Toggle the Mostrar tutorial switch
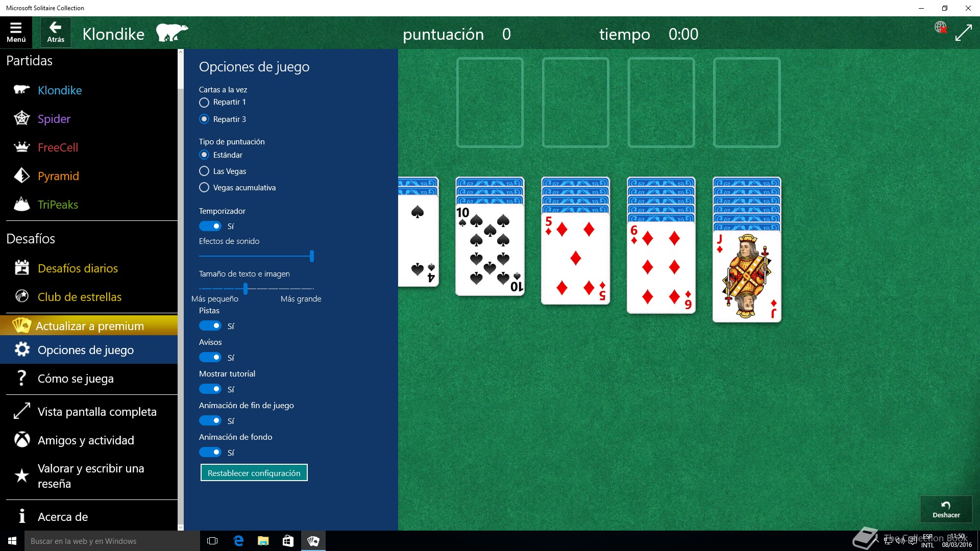 210,389
